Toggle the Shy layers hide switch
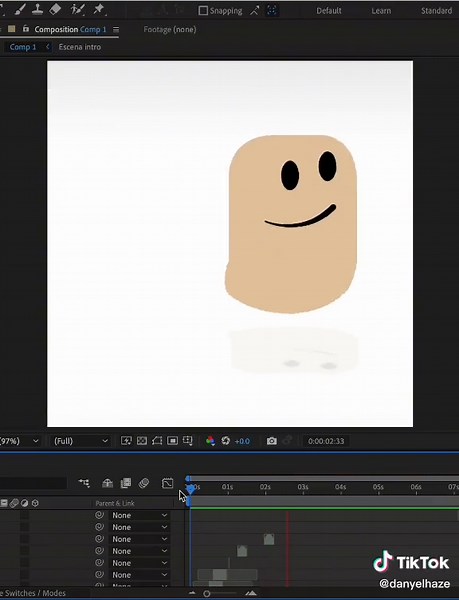The height and width of the screenshot is (600, 459). pyautogui.click(x=107, y=483)
